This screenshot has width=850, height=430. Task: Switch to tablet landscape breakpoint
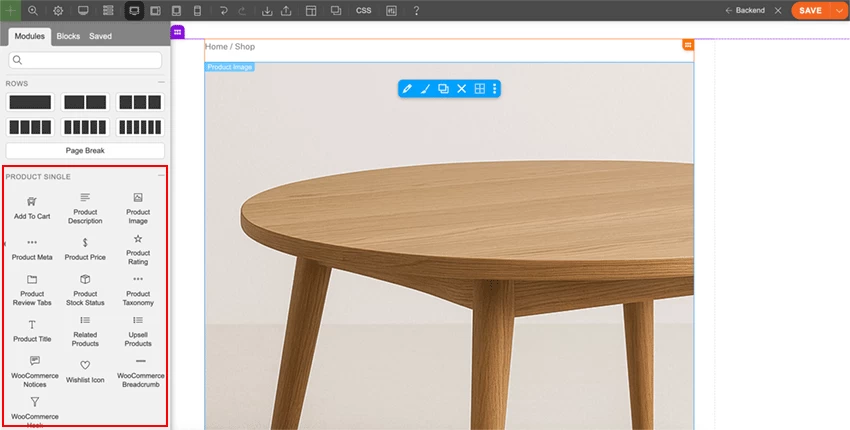156,10
